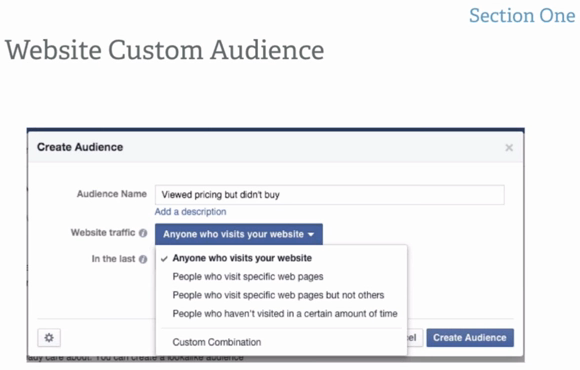The width and height of the screenshot is (580, 370).
Task: Click the Create Audience dialog title
Action: [x=80, y=147]
